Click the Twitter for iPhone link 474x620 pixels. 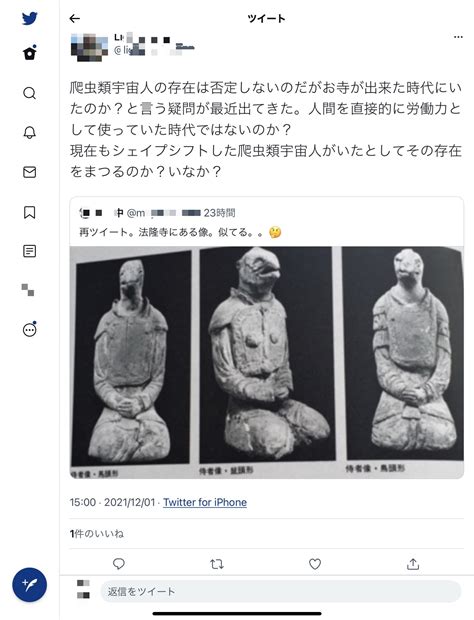(x=205, y=502)
